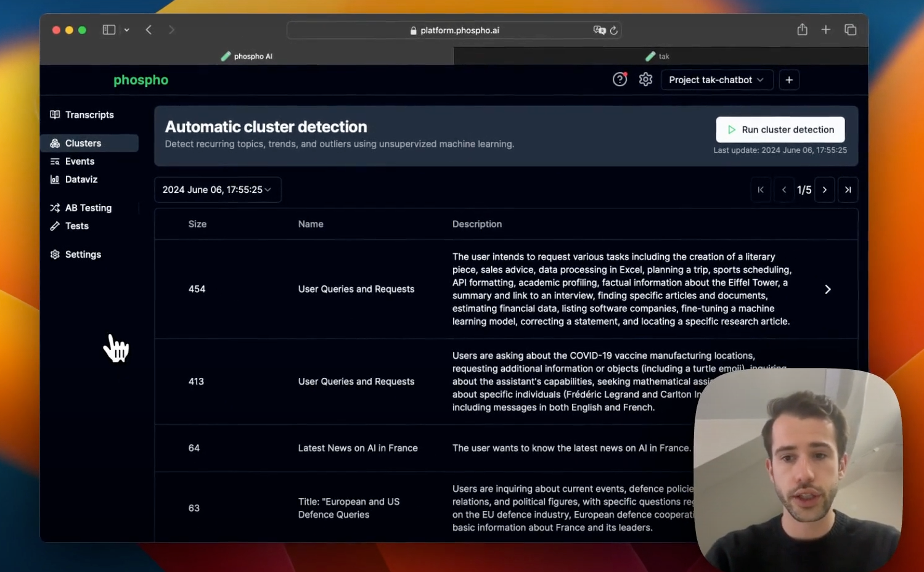Viewport: 924px width, 572px height.
Task: Click the plus button next to the project selector
Action: pos(789,80)
